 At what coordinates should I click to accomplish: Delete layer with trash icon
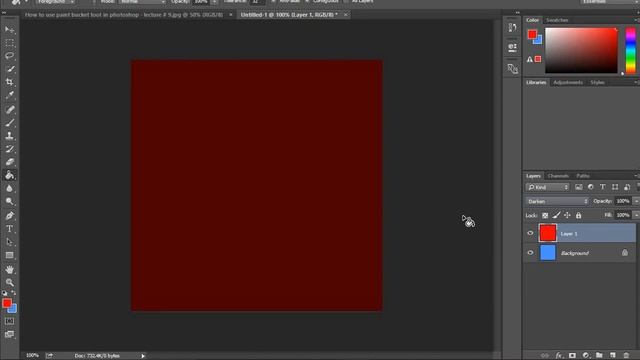pyautogui.click(x=626, y=356)
